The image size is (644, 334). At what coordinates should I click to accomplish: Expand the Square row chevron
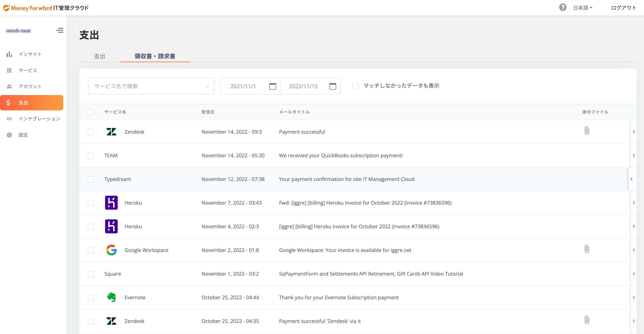(x=634, y=274)
